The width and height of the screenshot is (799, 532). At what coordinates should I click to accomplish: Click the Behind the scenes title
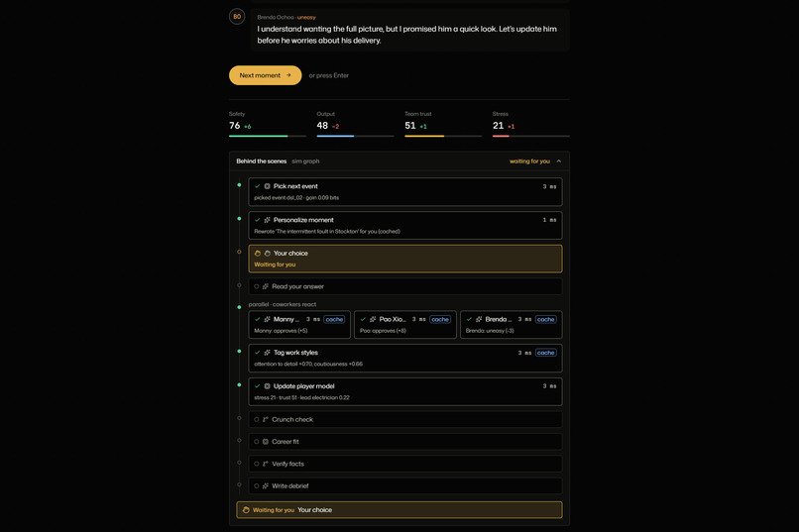262,160
